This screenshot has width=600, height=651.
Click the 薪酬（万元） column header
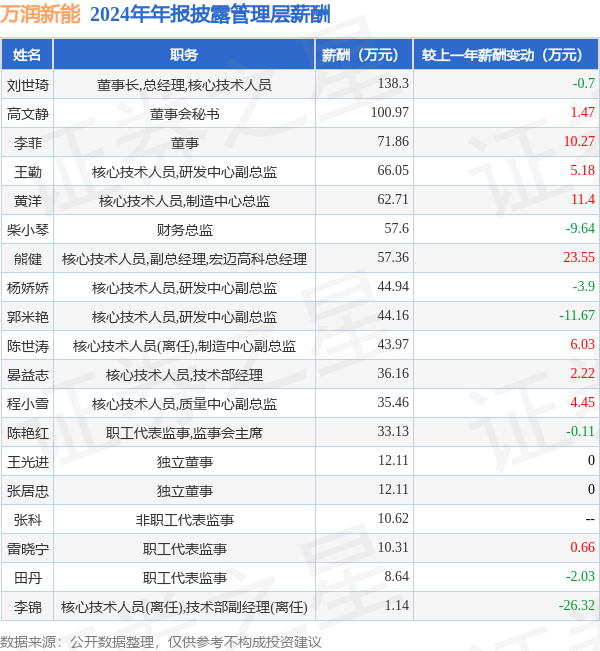(x=364, y=54)
